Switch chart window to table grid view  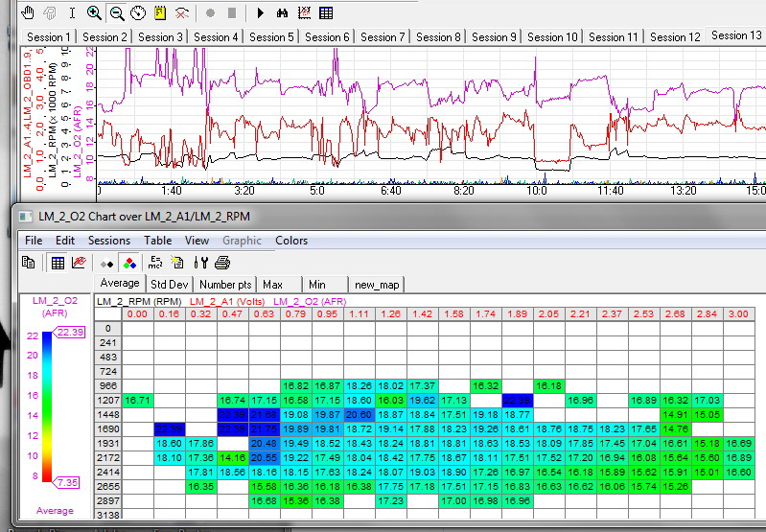click(58, 263)
